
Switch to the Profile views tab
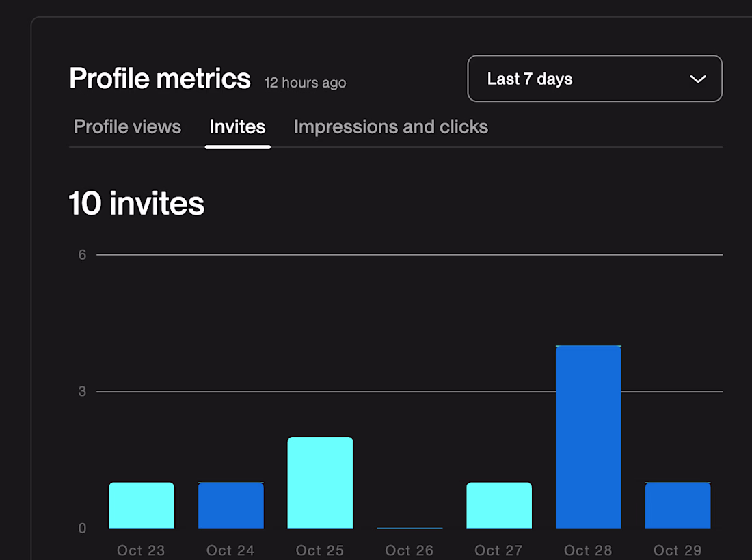[127, 127]
